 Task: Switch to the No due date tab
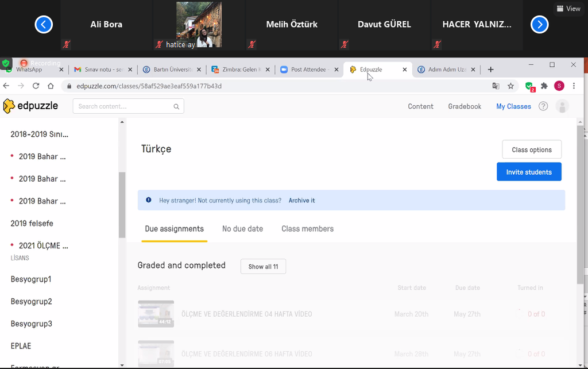[x=242, y=229]
